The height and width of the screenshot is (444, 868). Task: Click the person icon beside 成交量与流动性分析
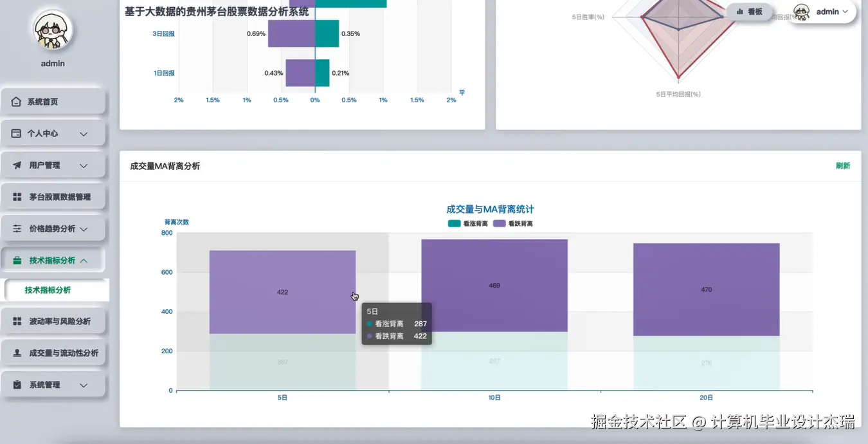click(17, 353)
